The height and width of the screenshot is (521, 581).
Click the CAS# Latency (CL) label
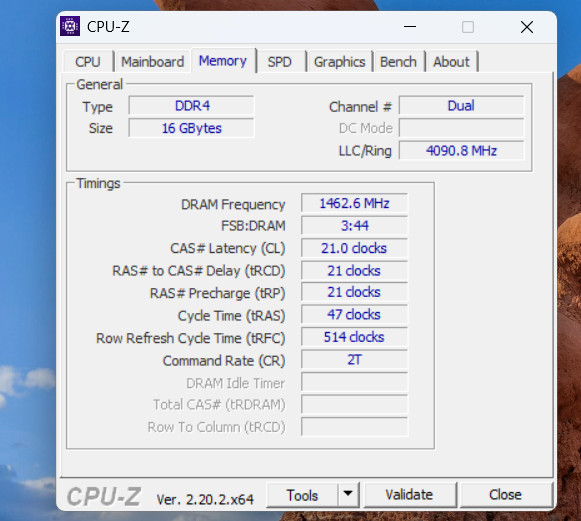coord(228,249)
